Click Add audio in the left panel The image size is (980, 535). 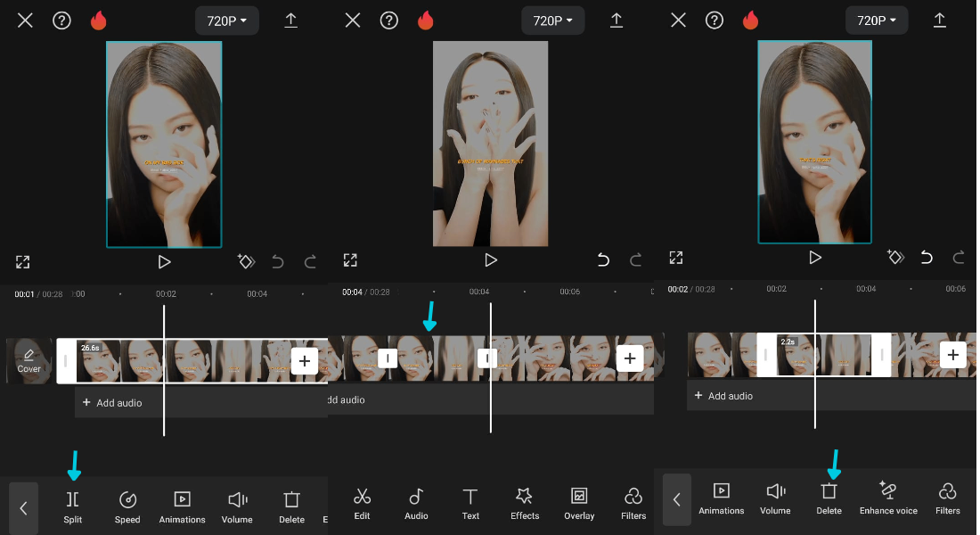pos(112,403)
